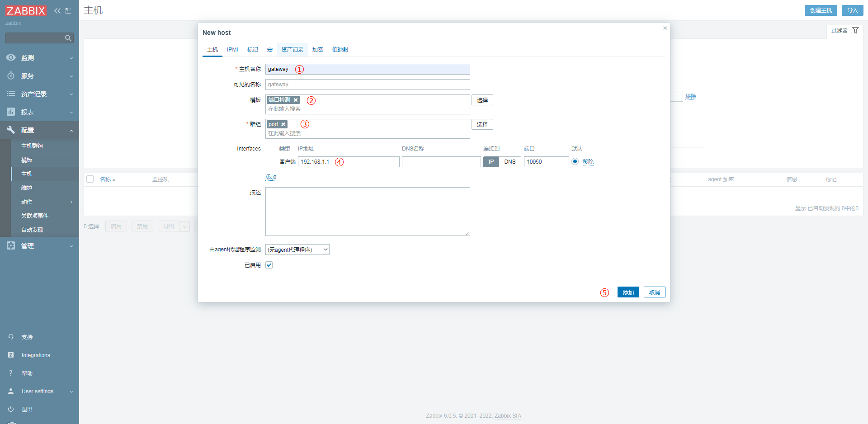Remove the 端口检测 template tag
This screenshot has width=868, height=424.
(x=296, y=100)
